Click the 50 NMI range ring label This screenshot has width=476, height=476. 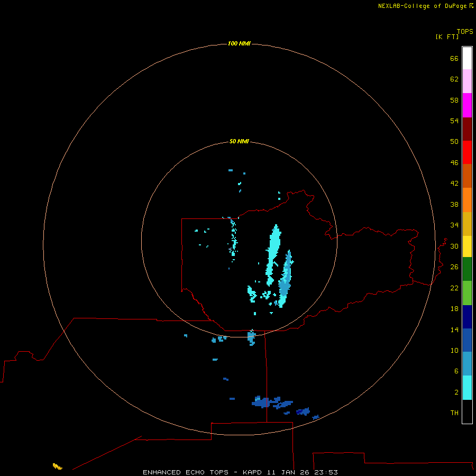click(239, 141)
